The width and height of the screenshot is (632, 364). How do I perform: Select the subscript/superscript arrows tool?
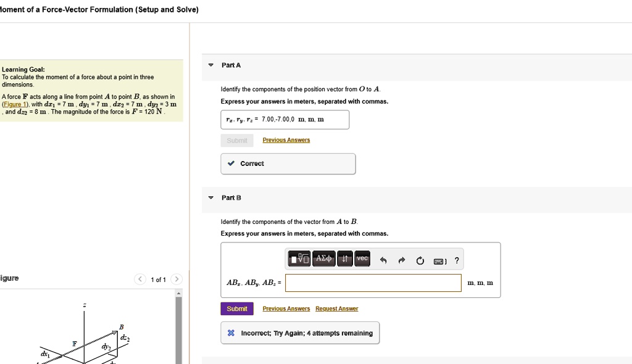(344, 259)
